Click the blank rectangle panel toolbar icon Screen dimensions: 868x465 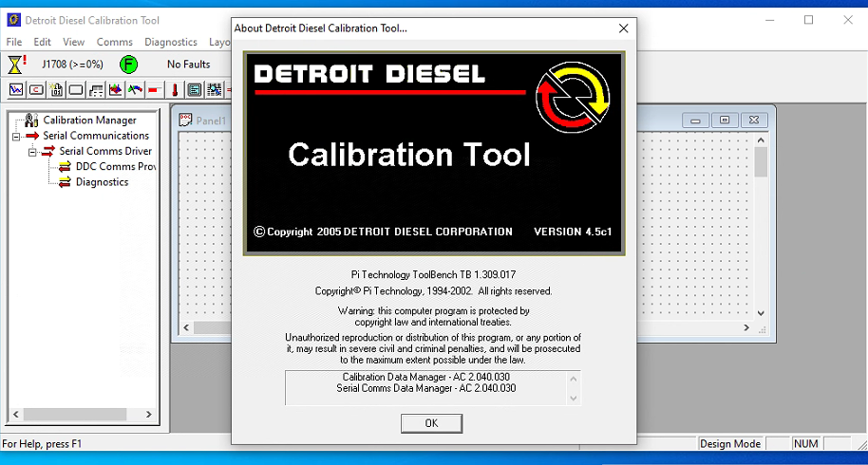76,89
